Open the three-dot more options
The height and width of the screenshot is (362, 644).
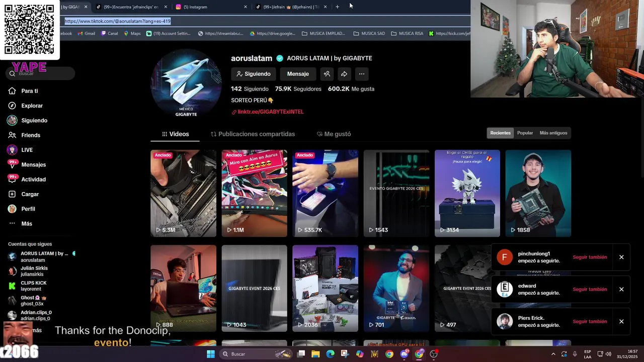[361, 74]
